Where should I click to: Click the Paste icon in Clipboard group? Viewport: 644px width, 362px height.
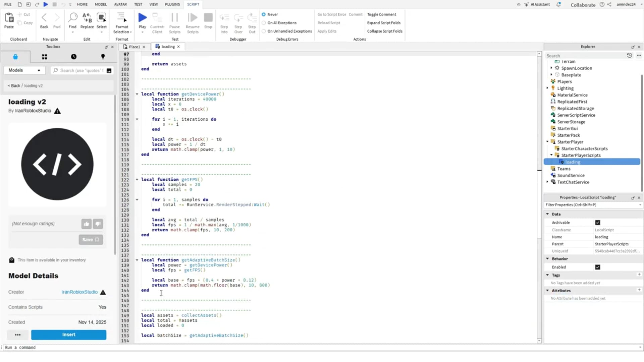(9, 19)
